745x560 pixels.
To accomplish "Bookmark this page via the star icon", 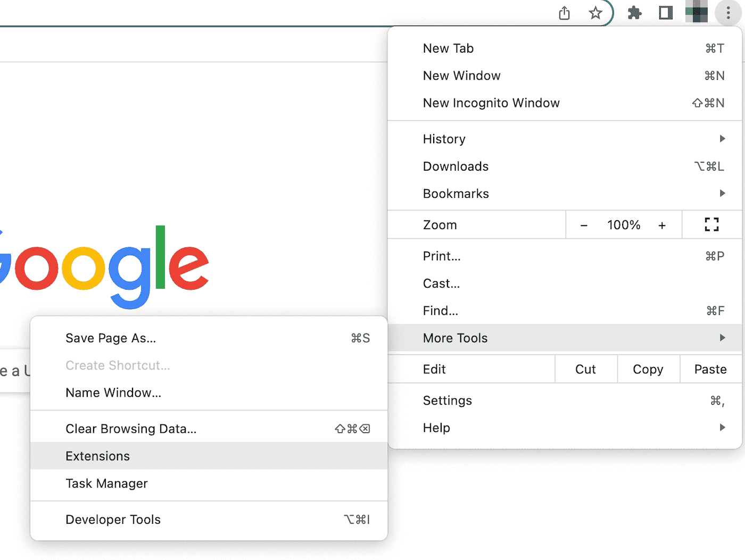I will [595, 13].
